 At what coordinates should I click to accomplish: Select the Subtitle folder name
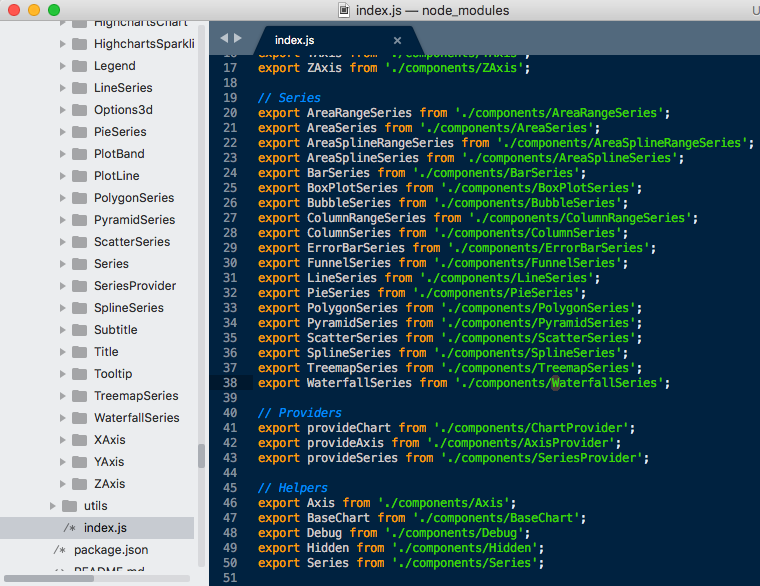115,330
